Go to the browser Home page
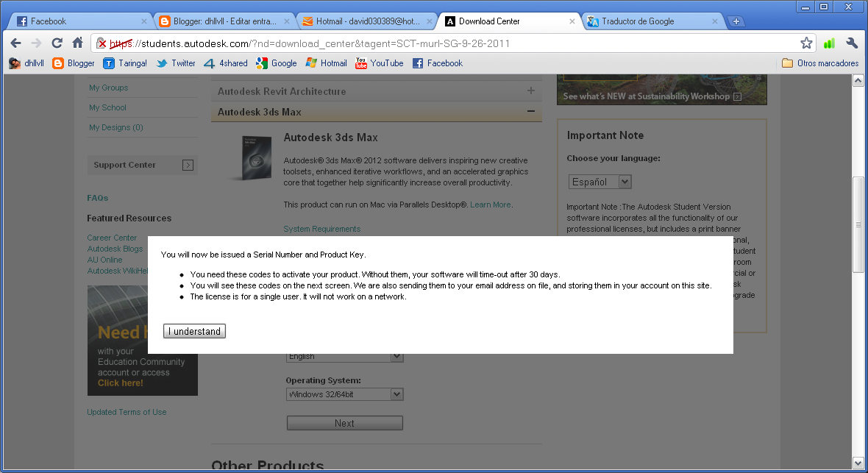 [77, 43]
